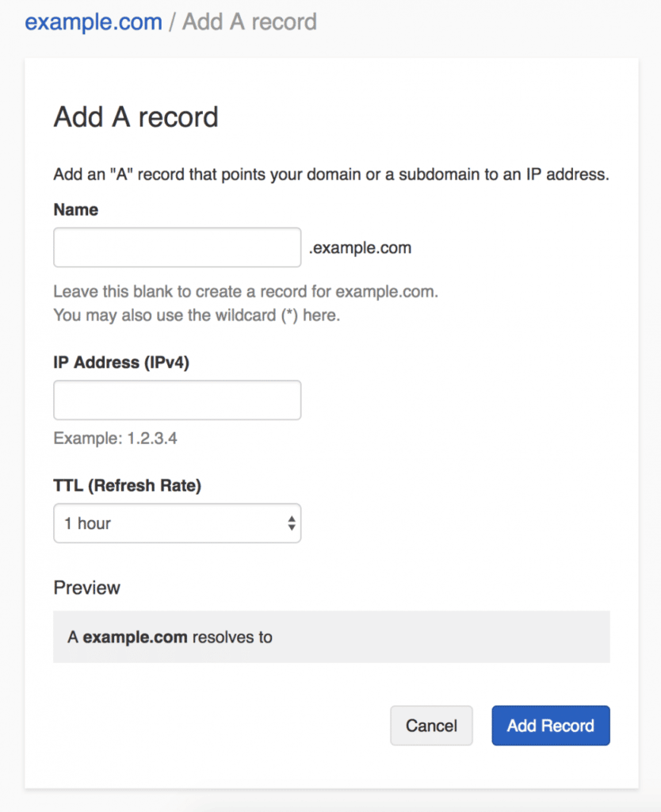This screenshot has width=661, height=812.
Task: Click the "Add A record" breadcrumb text
Action: pyautogui.click(x=249, y=21)
